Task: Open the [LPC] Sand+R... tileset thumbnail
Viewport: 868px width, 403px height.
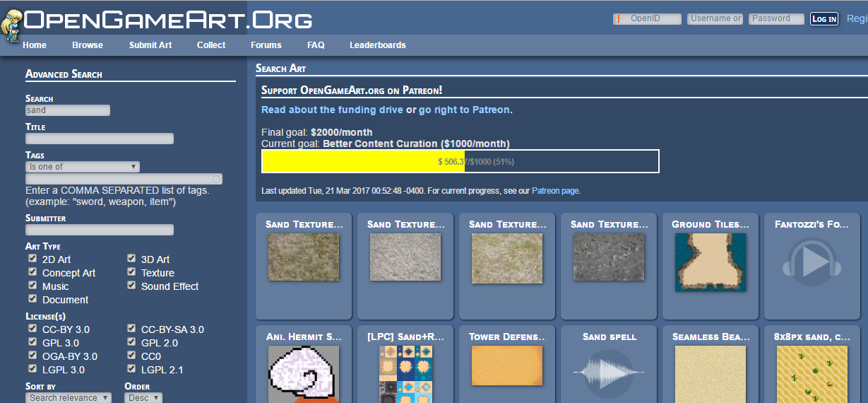Action: (x=405, y=374)
